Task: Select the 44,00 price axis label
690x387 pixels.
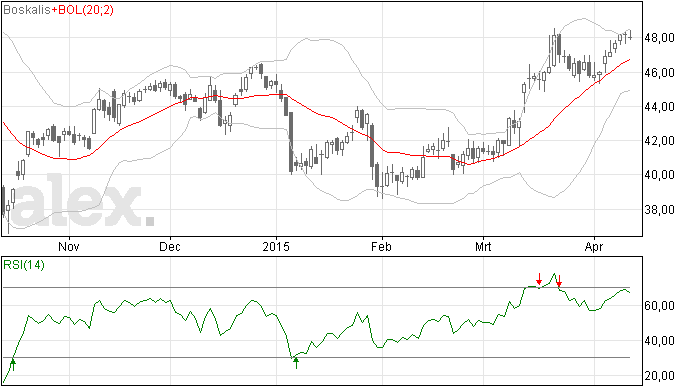Action: coord(659,107)
